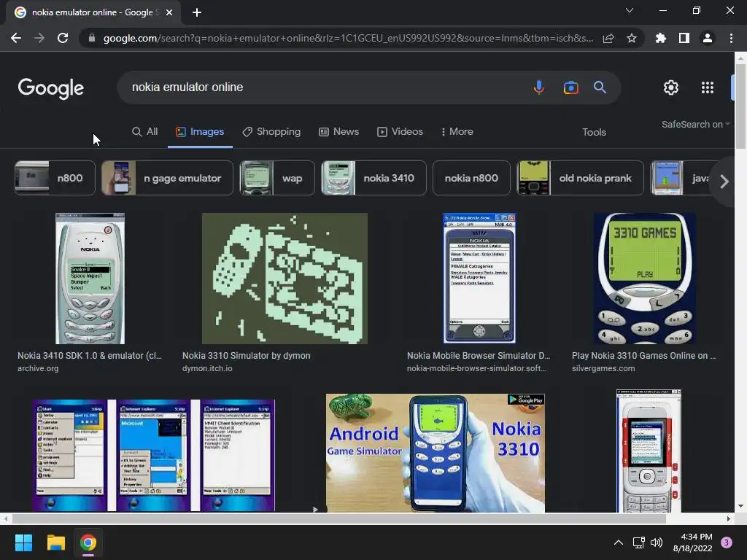Expand the SafeSearch on dropdown
The image size is (747, 560).
point(695,124)
